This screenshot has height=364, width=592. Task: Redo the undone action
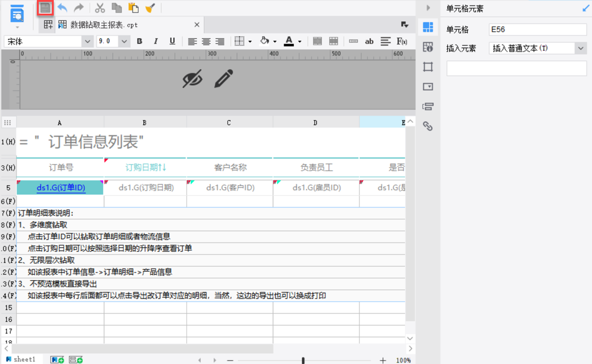coord(79,8)
